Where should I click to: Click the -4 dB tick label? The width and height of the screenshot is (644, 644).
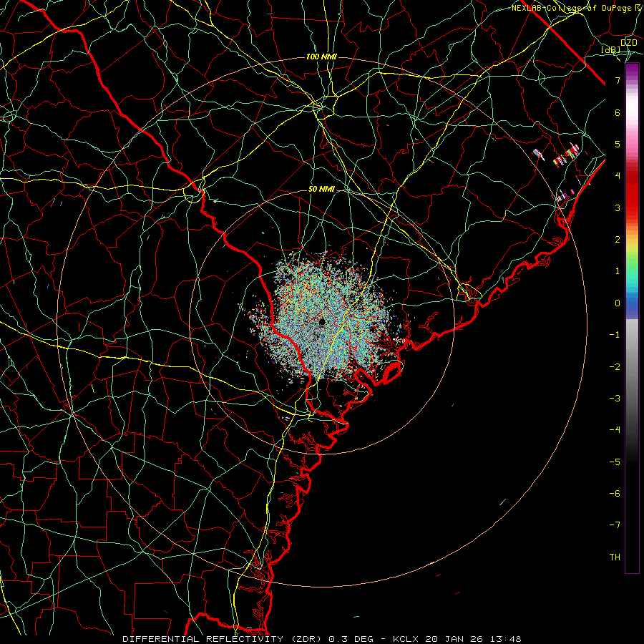[615, 430]
